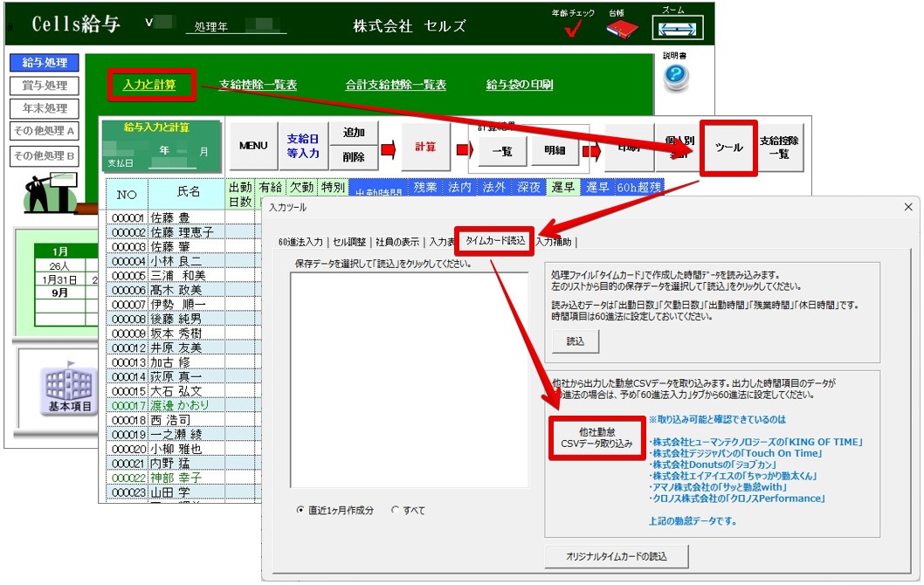
Task: Open the 台帳 red book icon
Action: pos(622,30)
